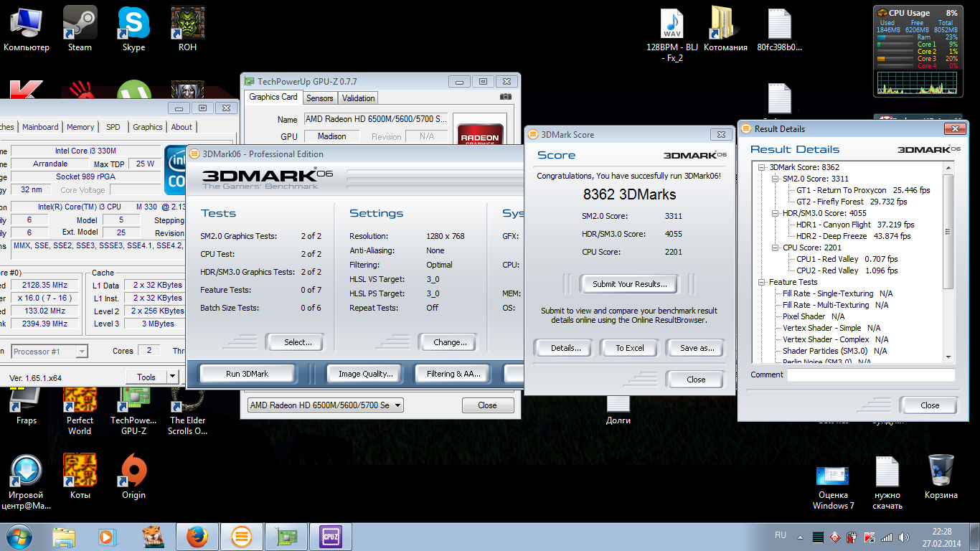
Task: Open Firefox from the taskbar
Action: click(197, 536)
